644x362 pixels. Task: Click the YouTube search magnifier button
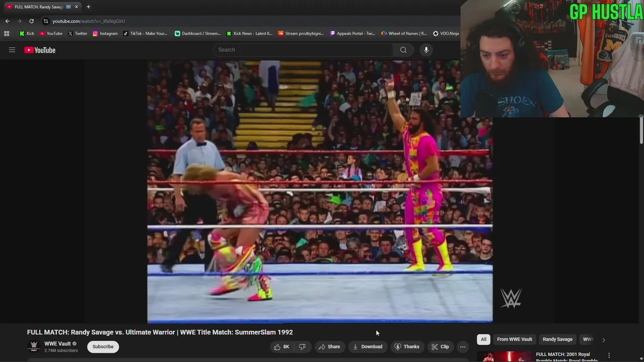403,50
